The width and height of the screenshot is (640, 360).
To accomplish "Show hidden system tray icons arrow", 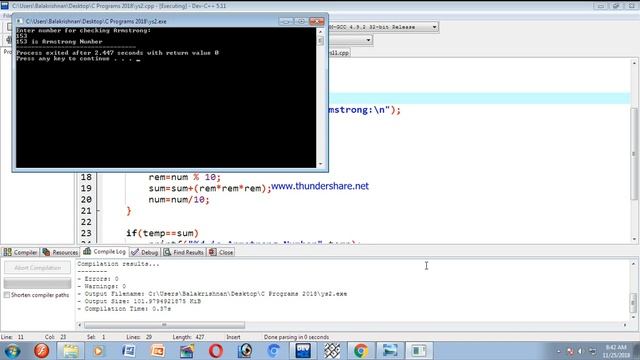I will pyautogui.click(x=558, y=351).
